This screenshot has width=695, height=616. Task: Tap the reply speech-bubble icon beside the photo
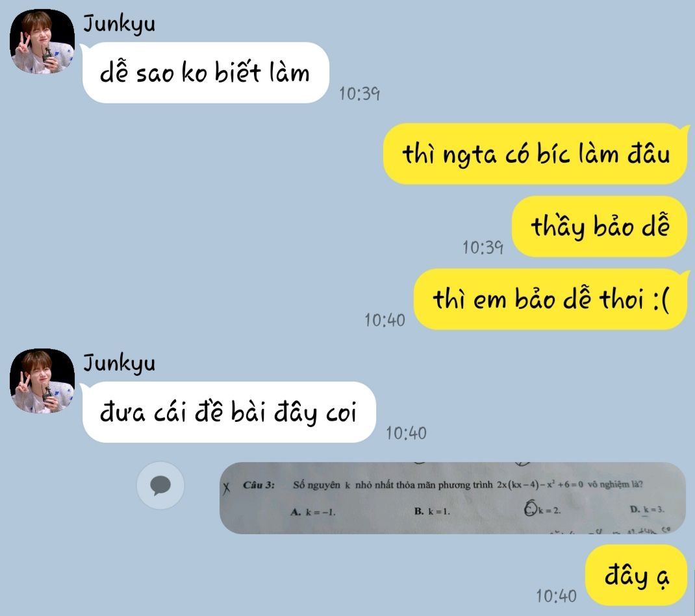click(x=160, y=486)
